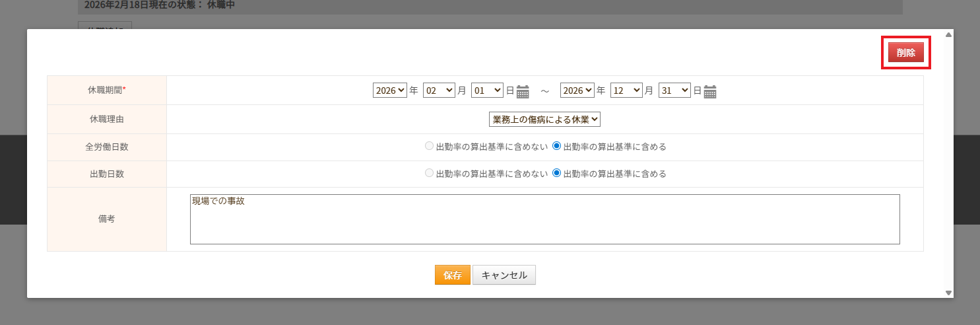Image resolution: width=980 pixels, height=325 pixels.
Task: Open the start month dropdown showing 02
Action: (x=440, y=90)
